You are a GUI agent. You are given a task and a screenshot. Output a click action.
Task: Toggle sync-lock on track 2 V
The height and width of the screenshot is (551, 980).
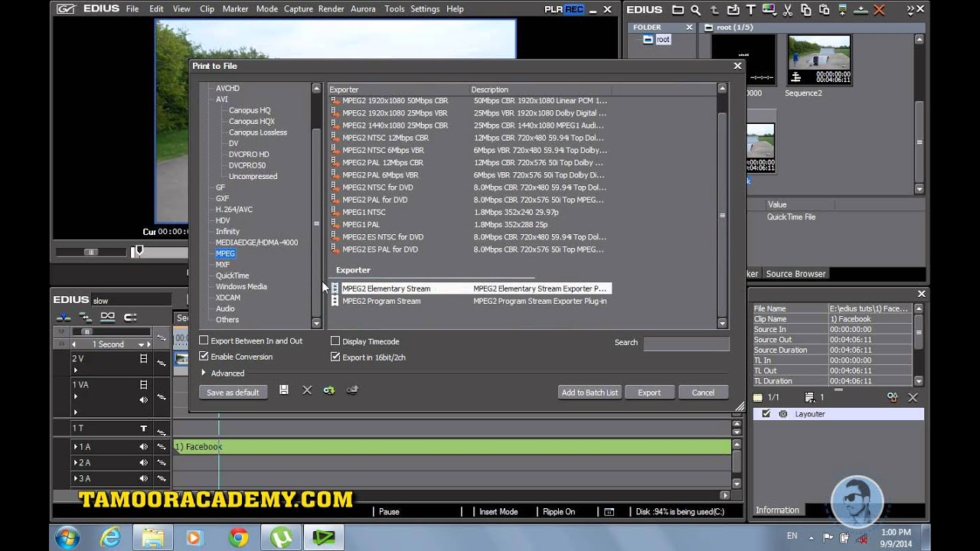coord(162,363)
